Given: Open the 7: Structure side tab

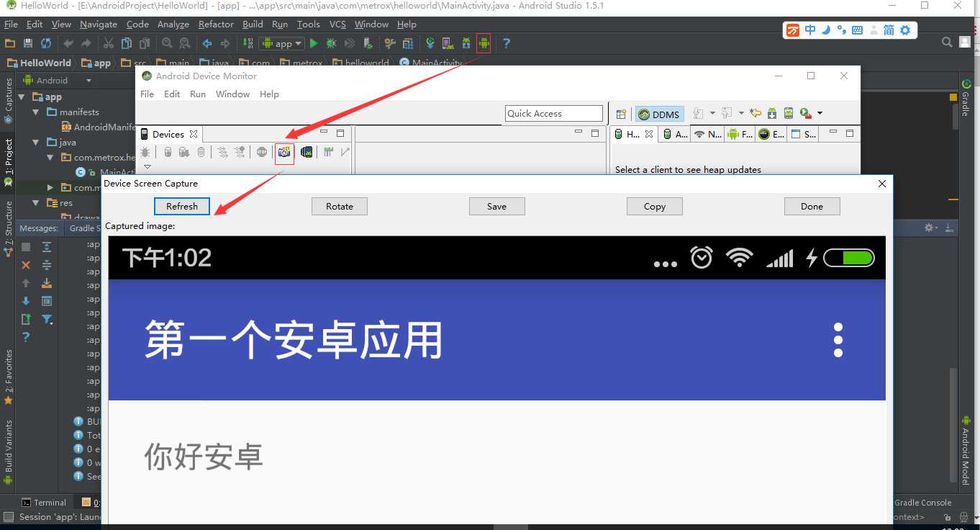Looking at the screenshot, I should [9, 229].
